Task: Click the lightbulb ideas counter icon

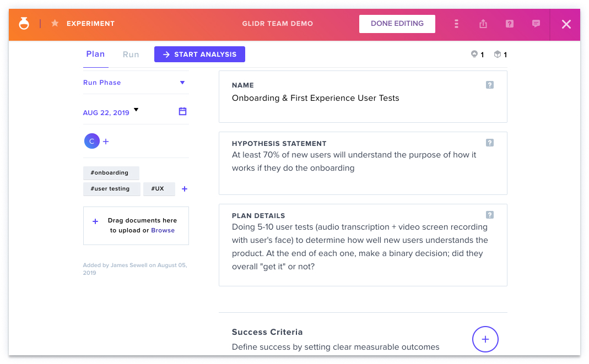Action: coord(474,54)
